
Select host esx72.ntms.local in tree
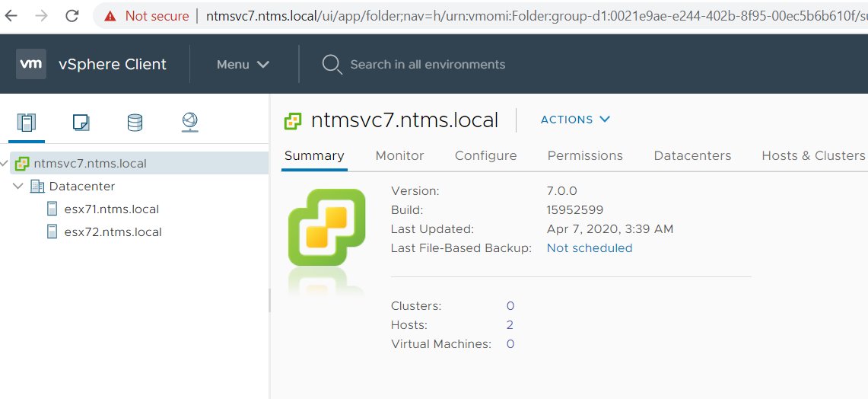113,231
